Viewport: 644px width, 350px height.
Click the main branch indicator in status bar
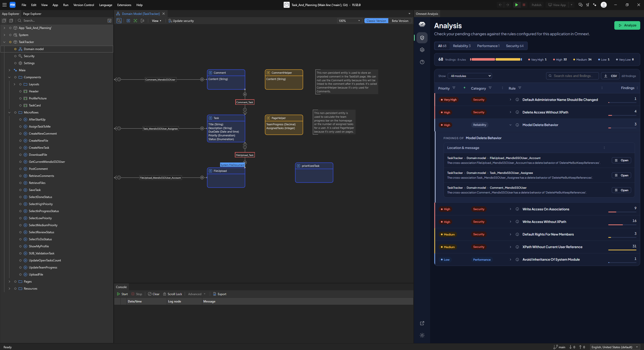pos(559,347)
